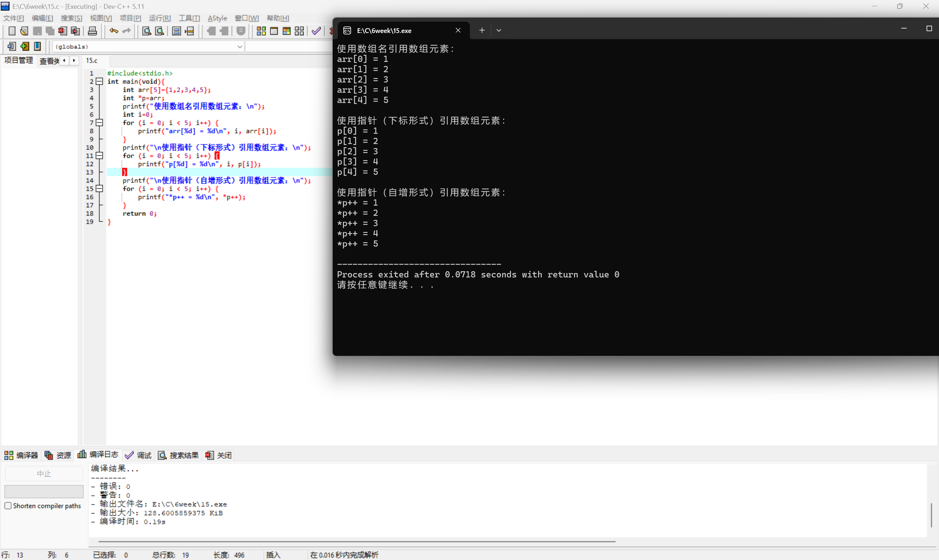
Task: Click the 关闭 button in bottom panel
Action: coord(219,455)
